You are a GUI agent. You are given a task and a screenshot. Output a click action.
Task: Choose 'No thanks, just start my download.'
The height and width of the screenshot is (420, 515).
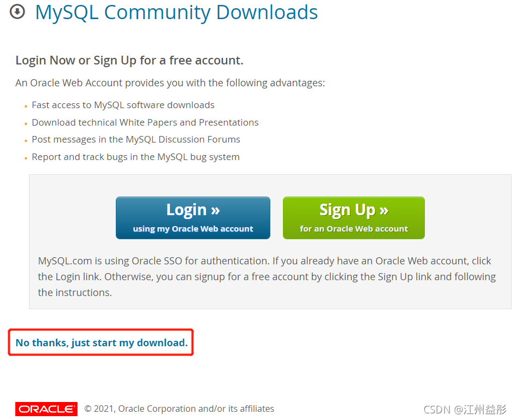[102, 342]
